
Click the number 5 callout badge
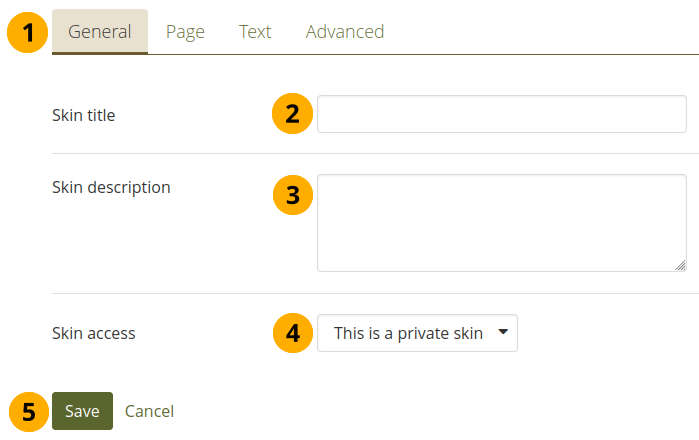pyautogui.click(x=30, y=411)
